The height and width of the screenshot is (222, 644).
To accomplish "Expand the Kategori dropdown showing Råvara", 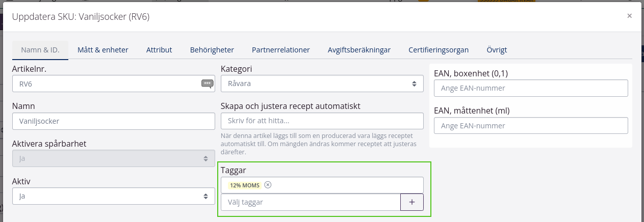I will (x=322, y=84).
